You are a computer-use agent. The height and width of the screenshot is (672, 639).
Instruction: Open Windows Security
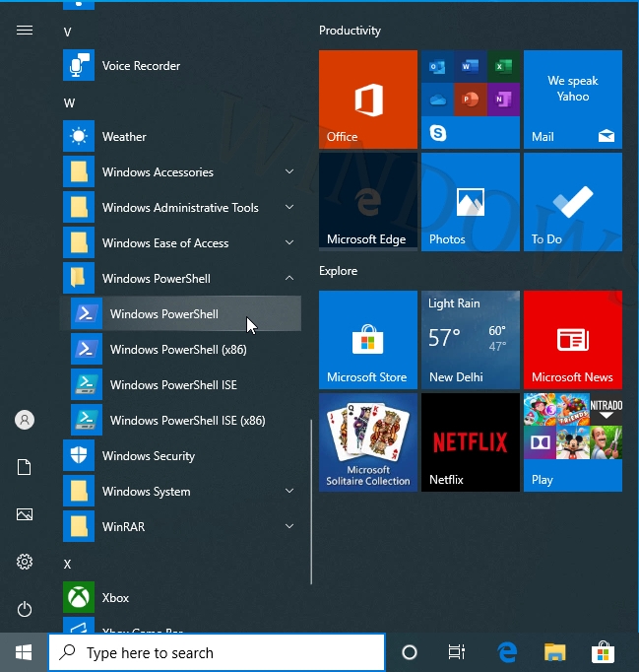(182, 455)
